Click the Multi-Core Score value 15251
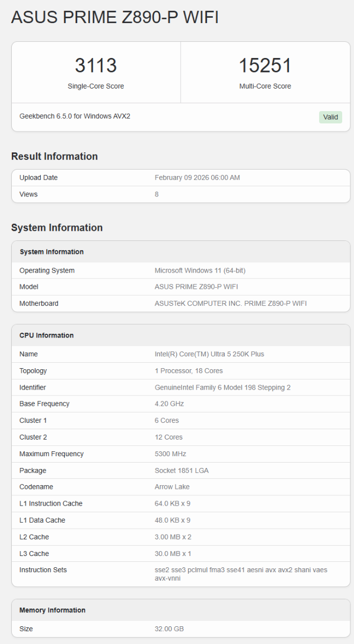Viewport: 354px width, 644px height. point(265,65)
